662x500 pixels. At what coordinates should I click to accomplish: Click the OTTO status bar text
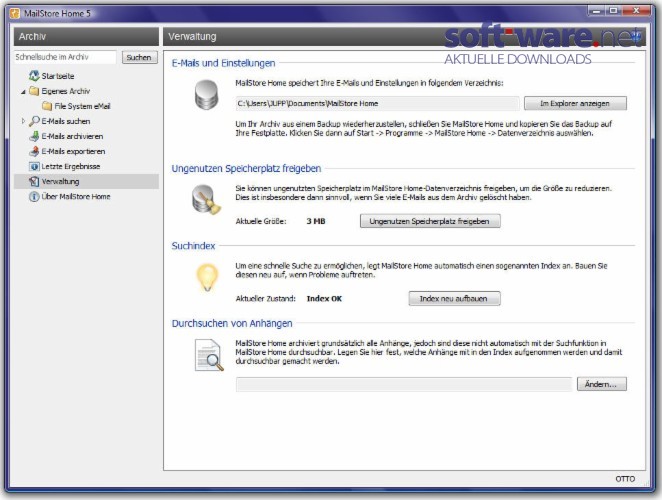pos(625,479)
